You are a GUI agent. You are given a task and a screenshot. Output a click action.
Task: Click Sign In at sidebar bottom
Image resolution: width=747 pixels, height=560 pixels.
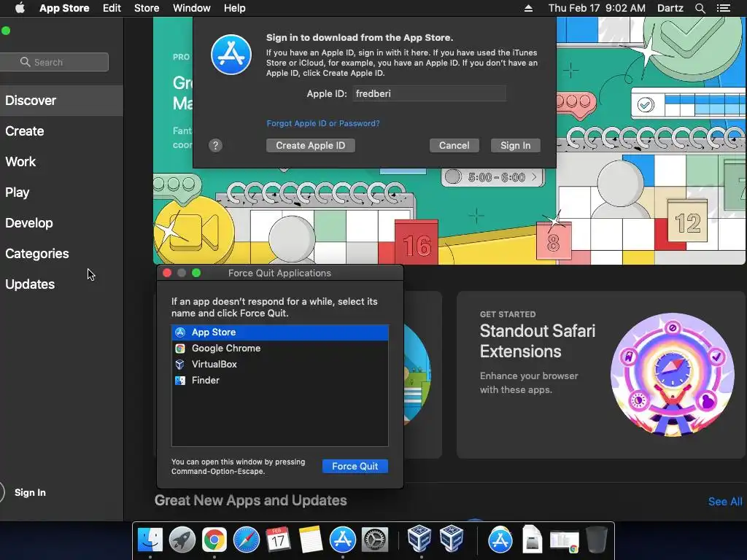pos(29,492)
